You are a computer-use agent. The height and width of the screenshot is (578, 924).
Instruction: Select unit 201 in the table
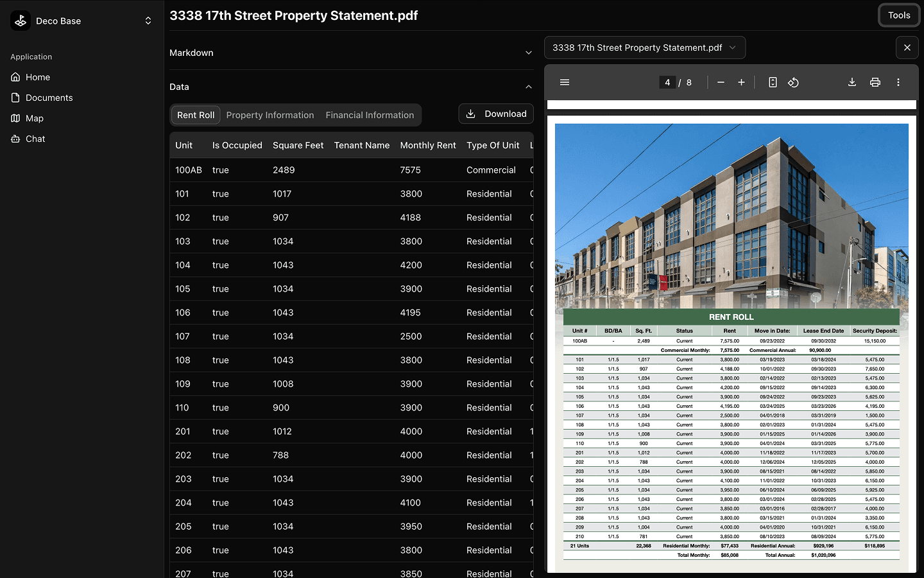[x=183, y=432]
